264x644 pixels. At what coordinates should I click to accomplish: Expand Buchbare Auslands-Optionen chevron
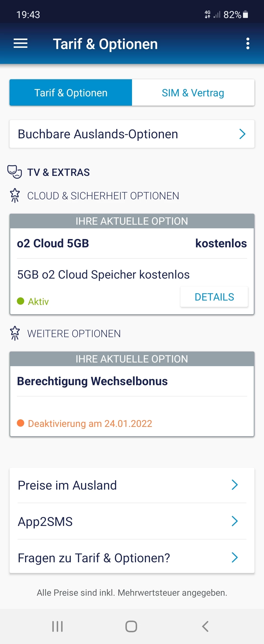click(242, 134)
